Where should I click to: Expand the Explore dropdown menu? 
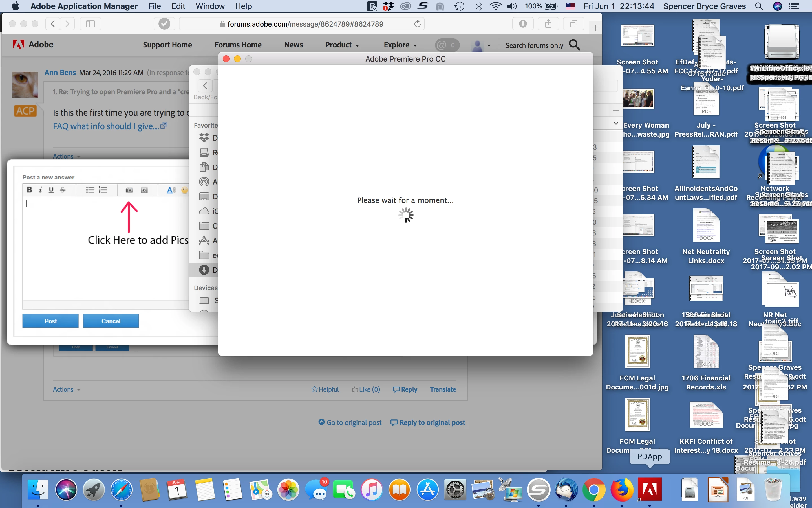(x=401, y=45)
